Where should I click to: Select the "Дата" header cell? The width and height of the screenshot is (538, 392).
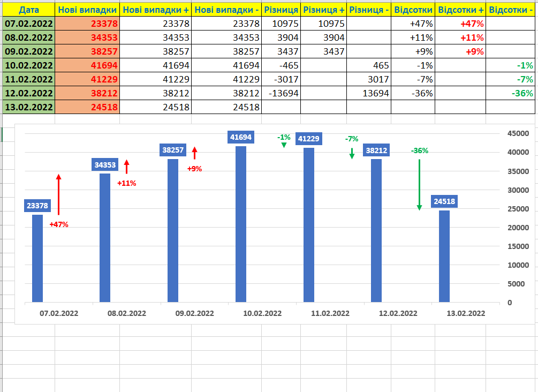(28, 10)
